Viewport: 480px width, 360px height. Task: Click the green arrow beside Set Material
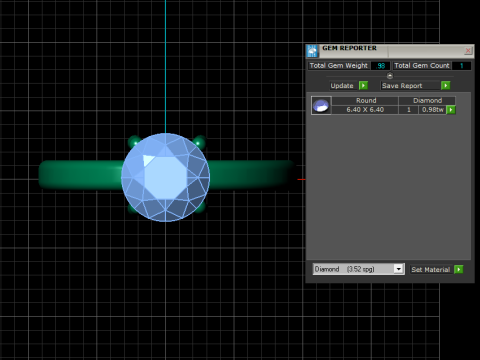pos(459,269)
